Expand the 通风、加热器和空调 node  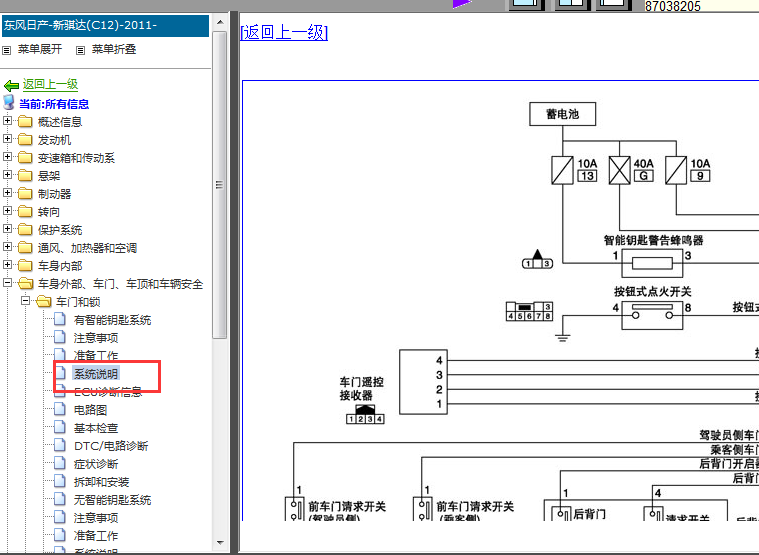point(7,247)
